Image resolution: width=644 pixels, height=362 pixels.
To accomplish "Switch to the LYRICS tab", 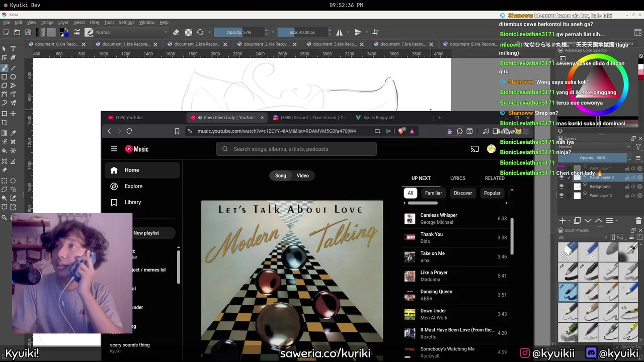I will click(x=457, y=178).
